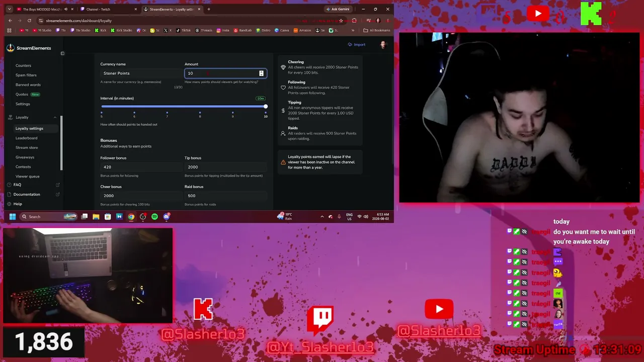This screenshot has width=644, height=362.
Task: Click the Import button
Action: click(357, 44)
